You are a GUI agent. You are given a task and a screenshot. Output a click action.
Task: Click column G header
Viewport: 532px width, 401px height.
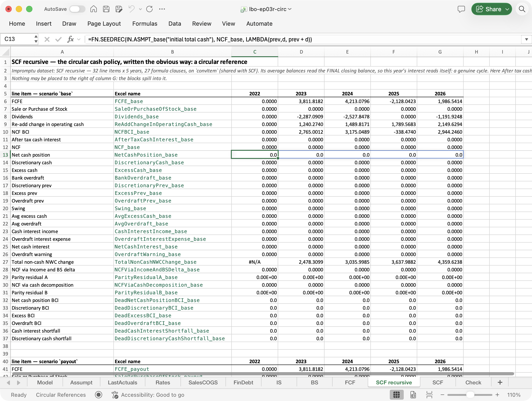pos(440,52)
